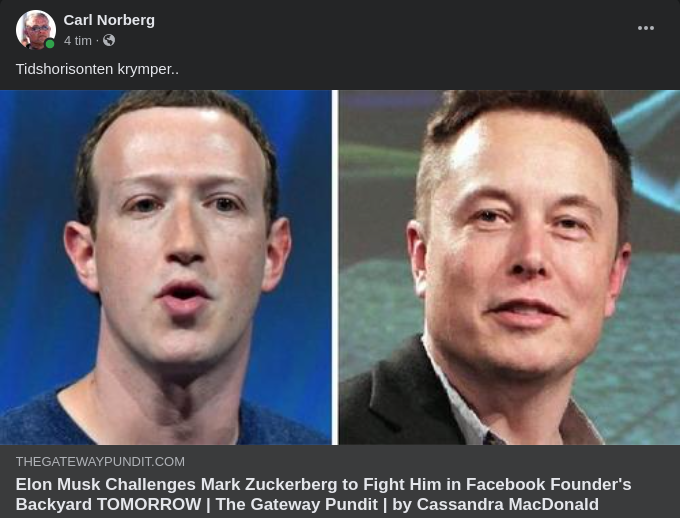Open right photo of man in black jacket
Viewport: 680px width, 518px height.
click(509, 267)
